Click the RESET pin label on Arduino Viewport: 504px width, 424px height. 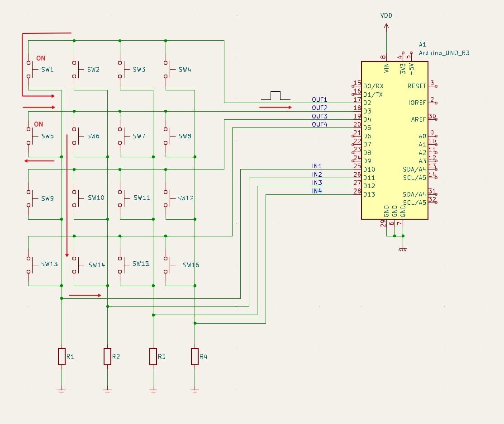point(416,86)
